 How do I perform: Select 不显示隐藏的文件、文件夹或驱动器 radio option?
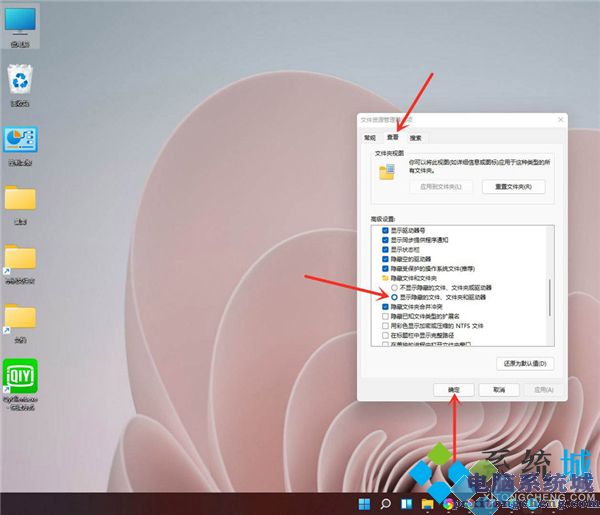click(394, 287)
